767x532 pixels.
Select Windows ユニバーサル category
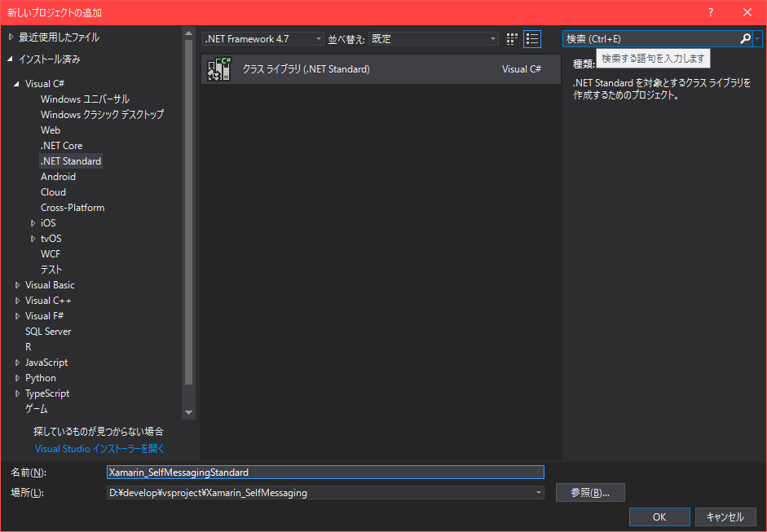(85, 99)
